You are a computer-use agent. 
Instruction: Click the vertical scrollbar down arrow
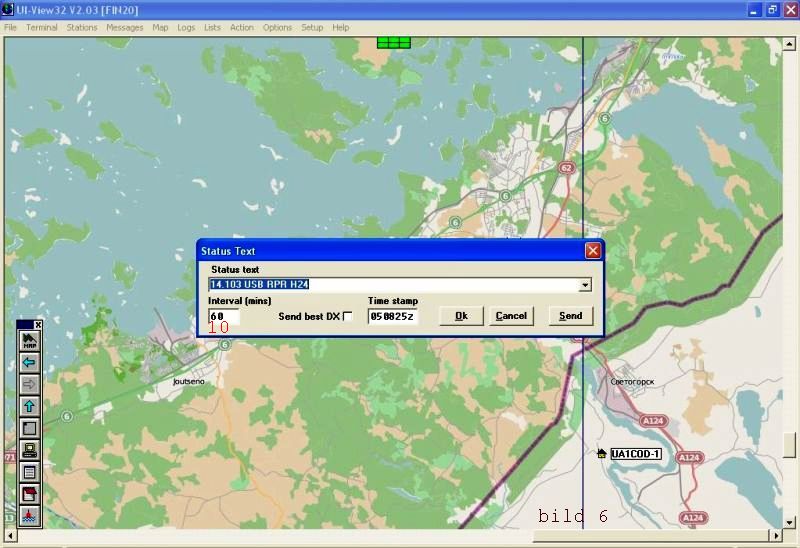789,522
